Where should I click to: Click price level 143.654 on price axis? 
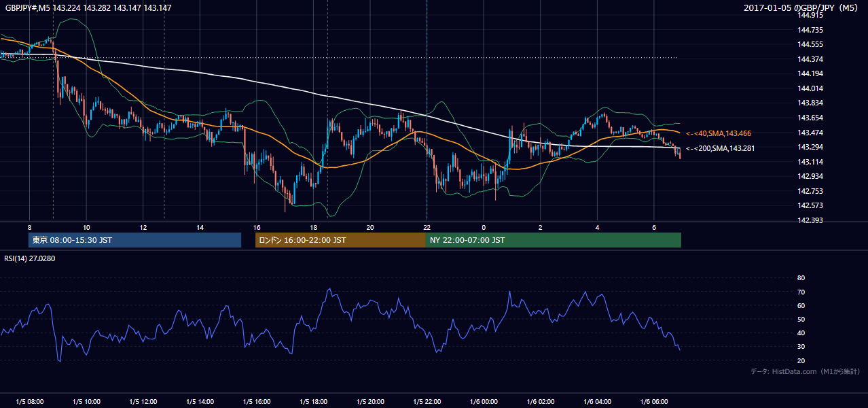point(810,118)
